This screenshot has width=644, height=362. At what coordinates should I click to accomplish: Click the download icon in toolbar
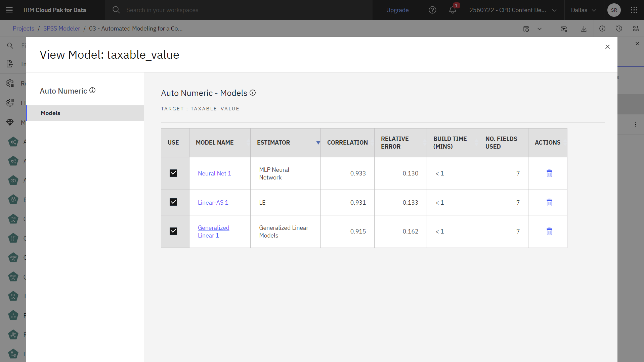(584, 29)
